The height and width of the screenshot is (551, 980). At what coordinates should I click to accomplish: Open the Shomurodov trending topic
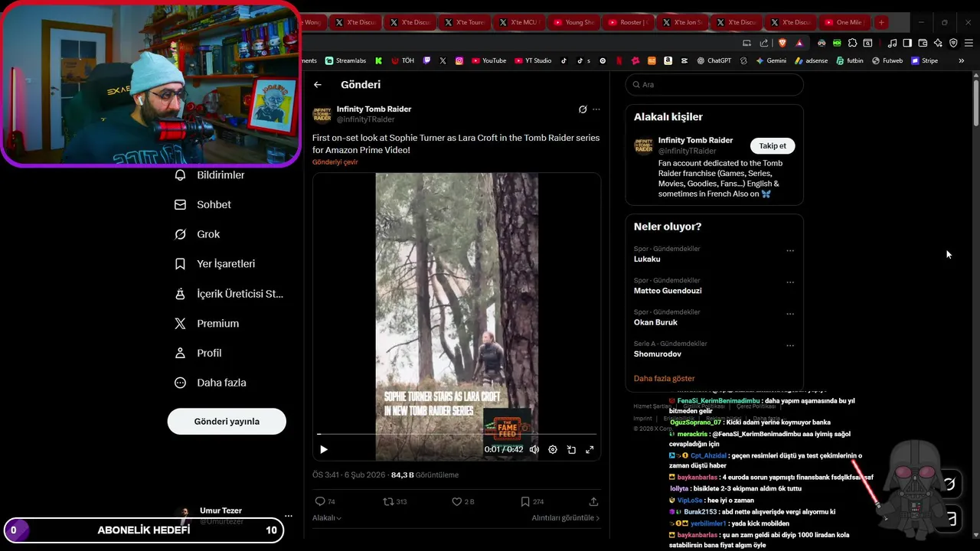[658, 354]
